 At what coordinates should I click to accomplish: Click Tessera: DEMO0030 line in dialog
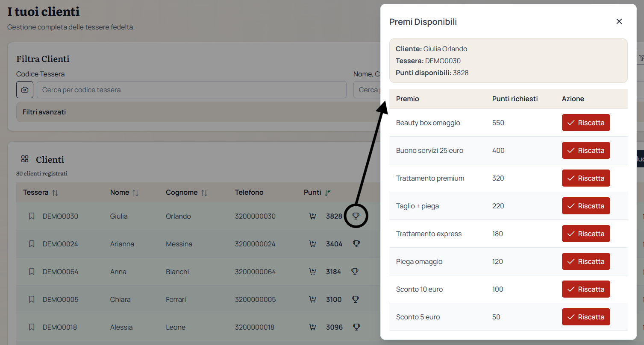[x=428, y=61]
